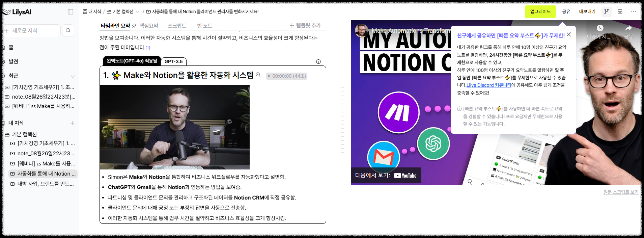Click the info icon above the note card
The width and height of the screenshot is (644, 238).
pos(318,61)
